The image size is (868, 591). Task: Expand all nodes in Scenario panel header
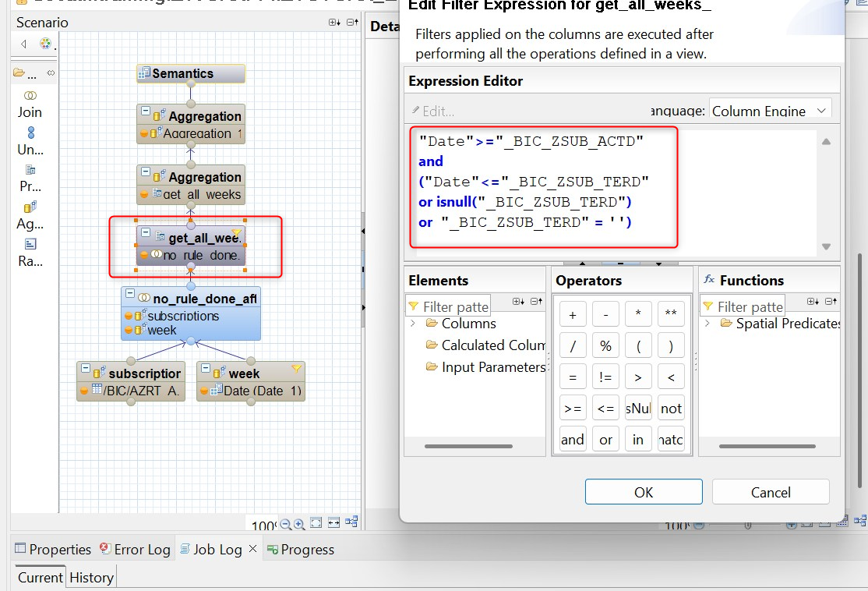coord(333,23)
